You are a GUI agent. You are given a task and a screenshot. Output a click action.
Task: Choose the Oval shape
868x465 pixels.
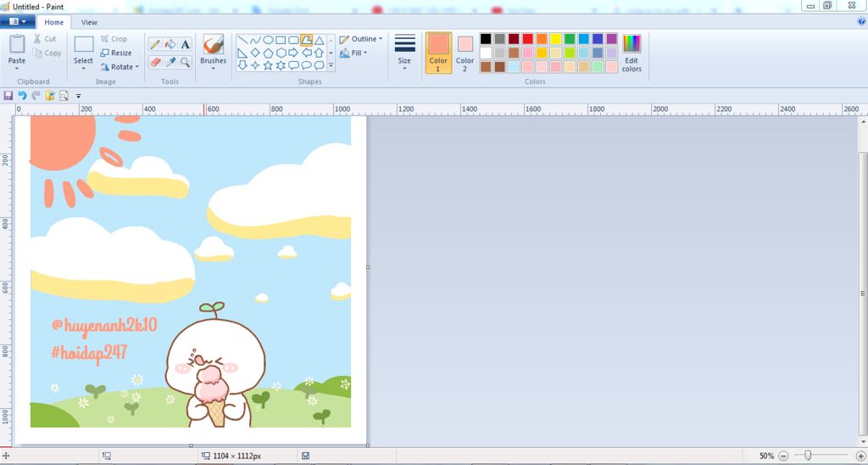[x=268, y=41]
